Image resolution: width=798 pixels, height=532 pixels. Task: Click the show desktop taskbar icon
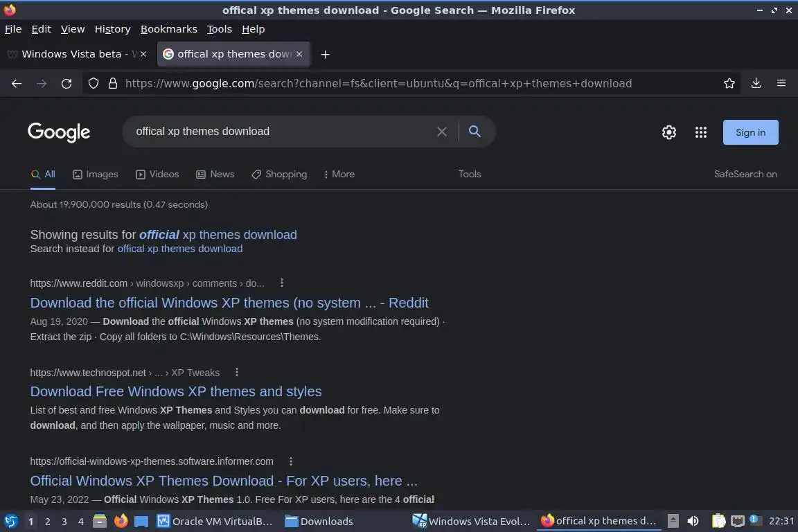[x=141, y=522]
